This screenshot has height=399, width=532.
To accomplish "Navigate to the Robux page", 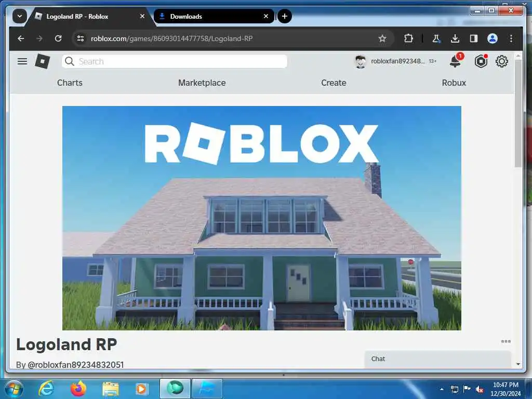I will [x=454, y=83].
